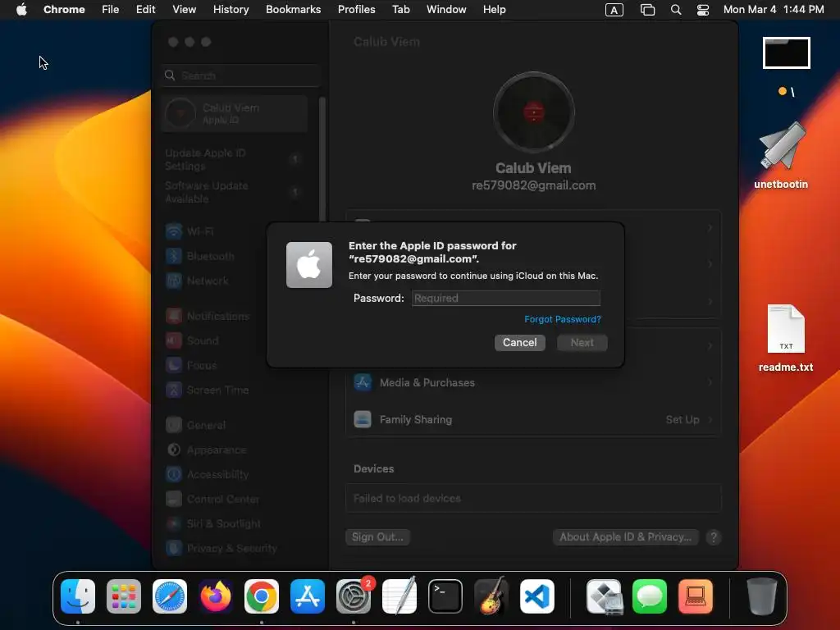Cancel the Apple ID password dialog
Viewport: 840px width, 630px height.
click(x=519, y=342)
